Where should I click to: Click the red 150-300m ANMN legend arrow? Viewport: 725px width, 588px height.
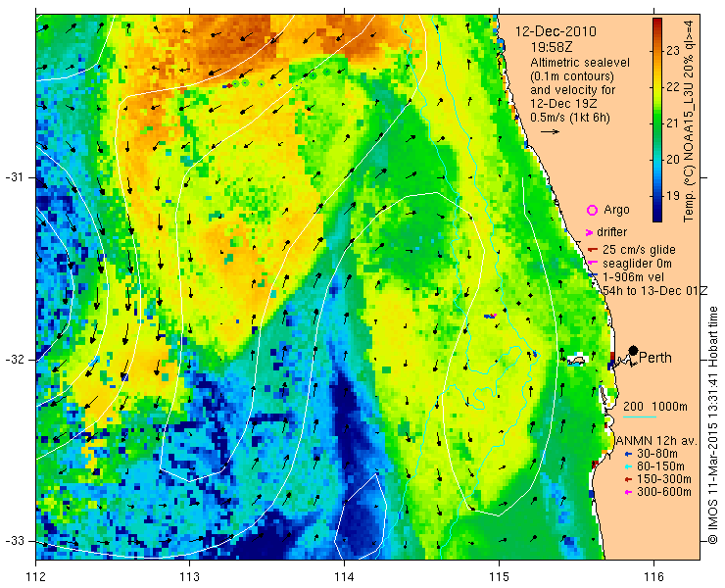[x=628, y=480]
